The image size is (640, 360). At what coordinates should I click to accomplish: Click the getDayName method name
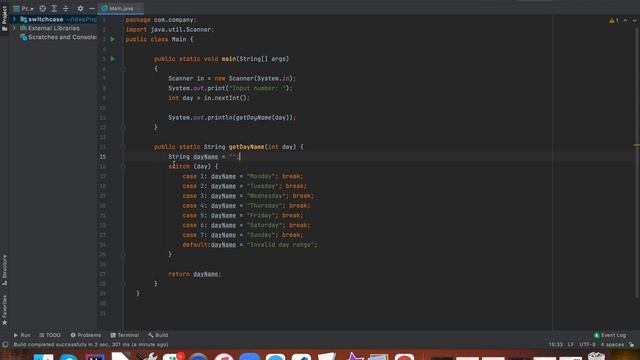[246, 147]
